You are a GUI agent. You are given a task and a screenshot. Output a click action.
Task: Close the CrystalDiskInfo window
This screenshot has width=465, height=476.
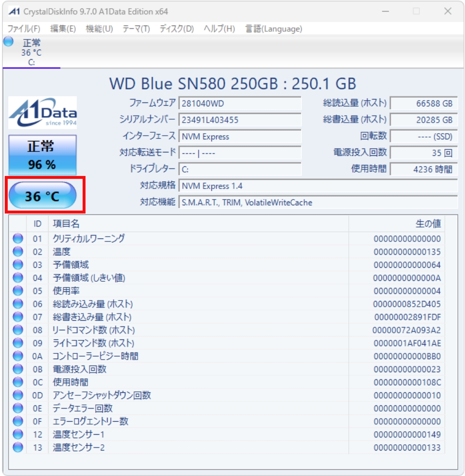point(448,12)
